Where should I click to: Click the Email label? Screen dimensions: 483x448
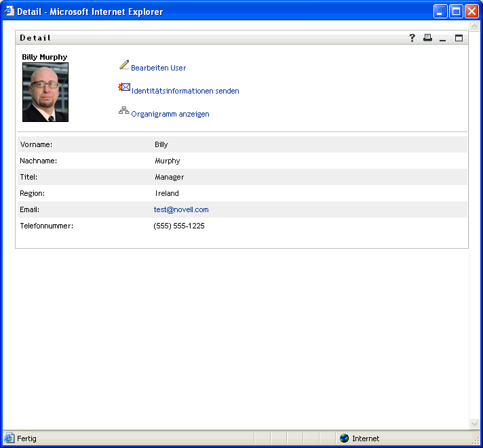tap(30, 209)
